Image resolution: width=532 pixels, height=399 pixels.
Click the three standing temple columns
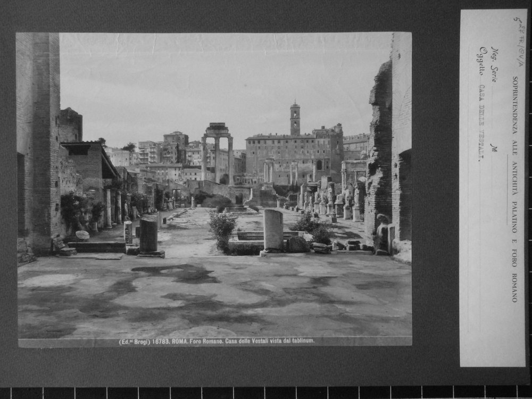click(217, 153)
